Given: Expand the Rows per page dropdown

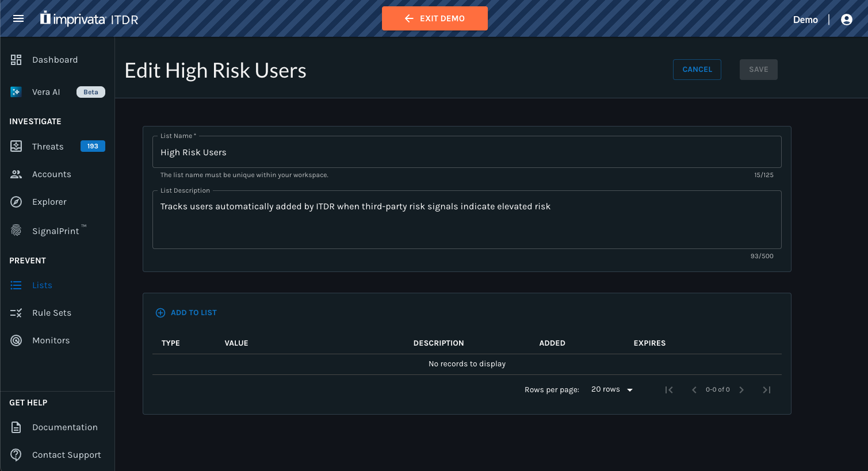Looking at the screenshot, I should point(612,389).
